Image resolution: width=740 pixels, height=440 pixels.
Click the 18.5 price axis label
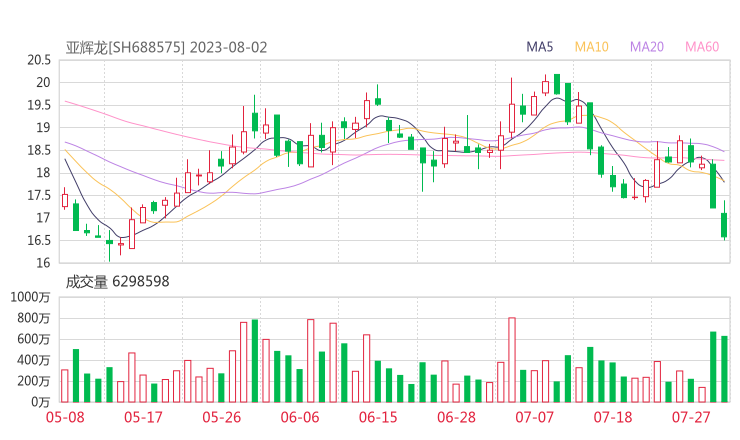tap(39, 151)
